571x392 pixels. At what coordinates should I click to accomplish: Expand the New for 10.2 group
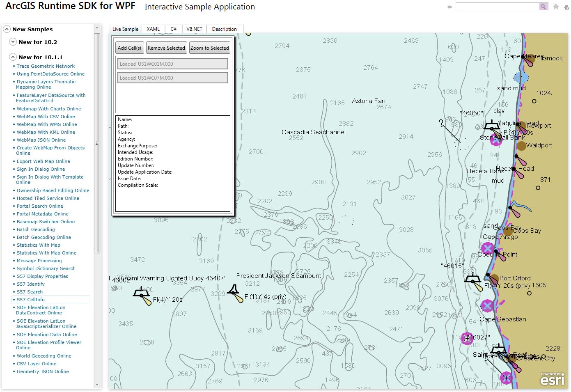pos(13,42)
